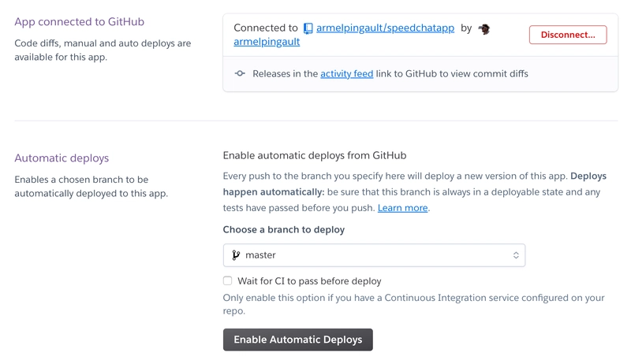Open the armelpingault profile link
Viewport: 631px width, 364px height.
[267, 42]
